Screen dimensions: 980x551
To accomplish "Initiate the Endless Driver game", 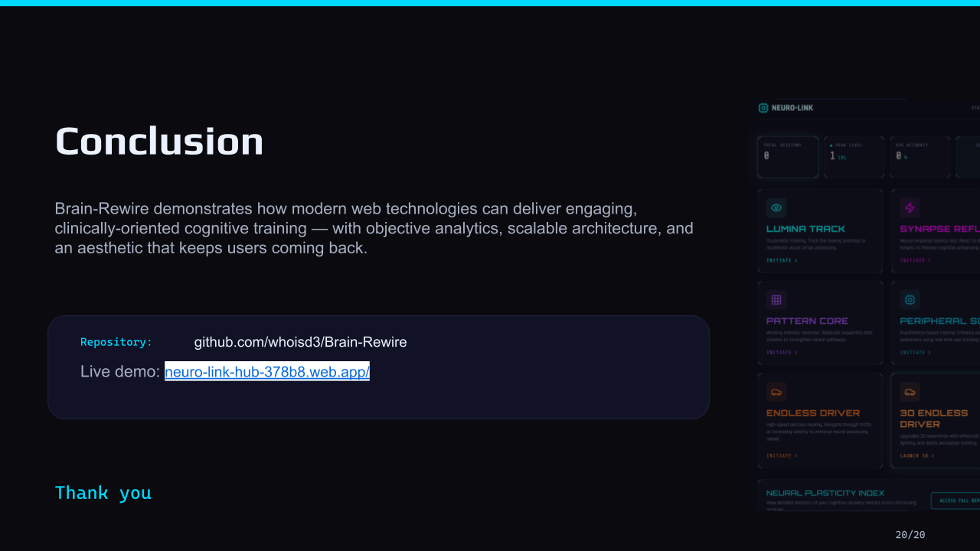I will pos(782,455).
